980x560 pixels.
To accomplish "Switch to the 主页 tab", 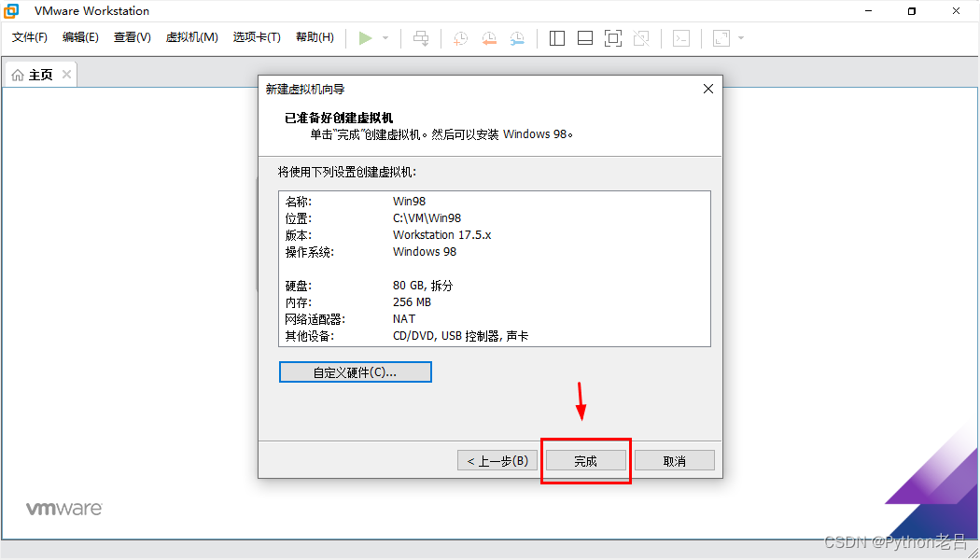I will [x=41, y=75].
